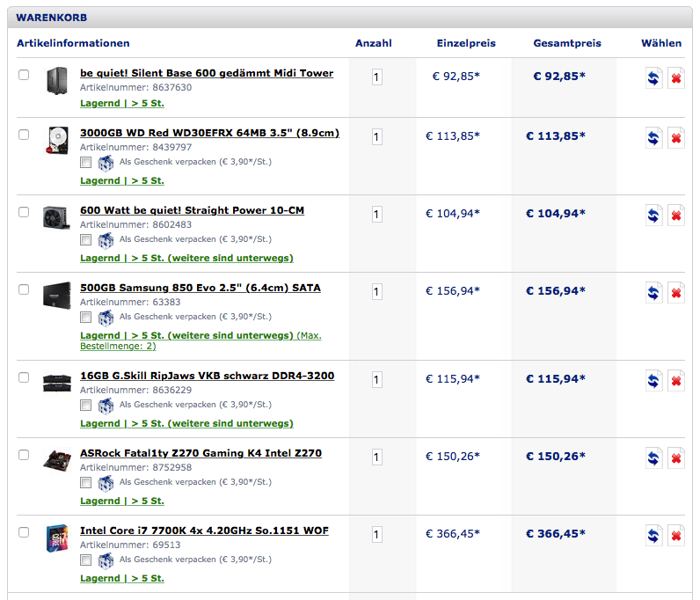
Task: Refresh the ASRock Fatal1ty Z270 row
Action: tap(654, 457)
